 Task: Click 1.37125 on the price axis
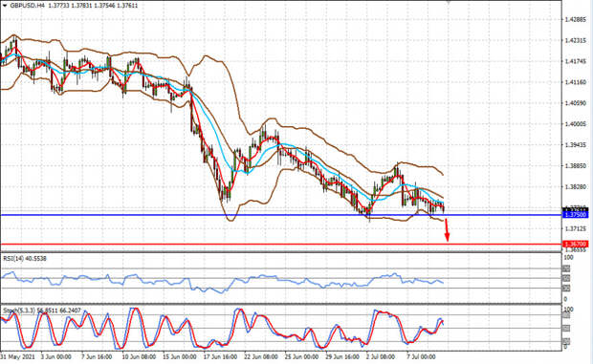click(575, 228)
